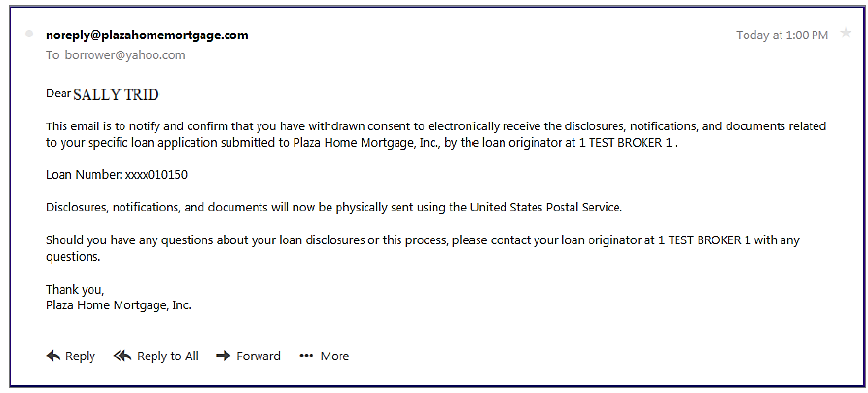Star this email message
The image size is (868, 393).
pyautogui.click(x=846, y=33)
